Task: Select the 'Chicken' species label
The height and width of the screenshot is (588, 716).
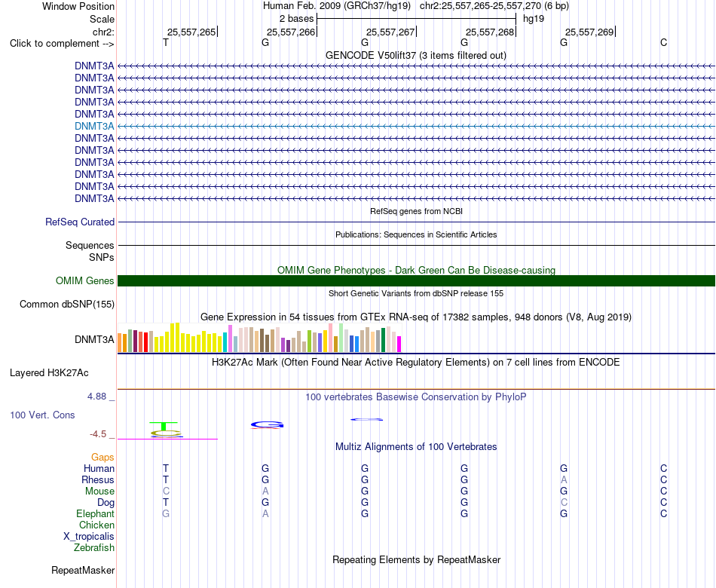Action: click(96, 525)
